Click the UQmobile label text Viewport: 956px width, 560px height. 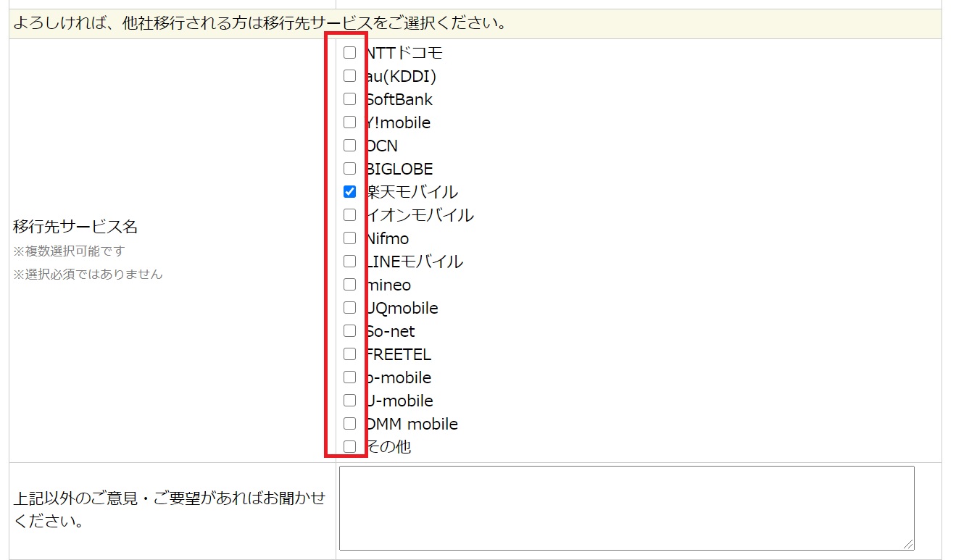[402, 308]
